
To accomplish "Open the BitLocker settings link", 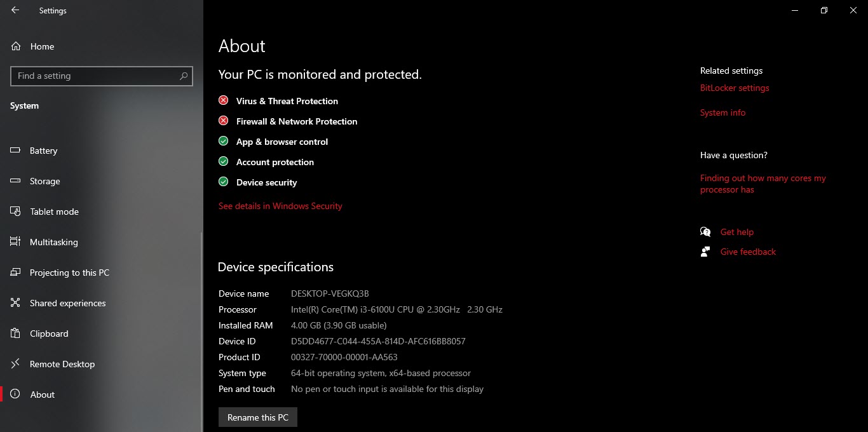I will (735, 88).
